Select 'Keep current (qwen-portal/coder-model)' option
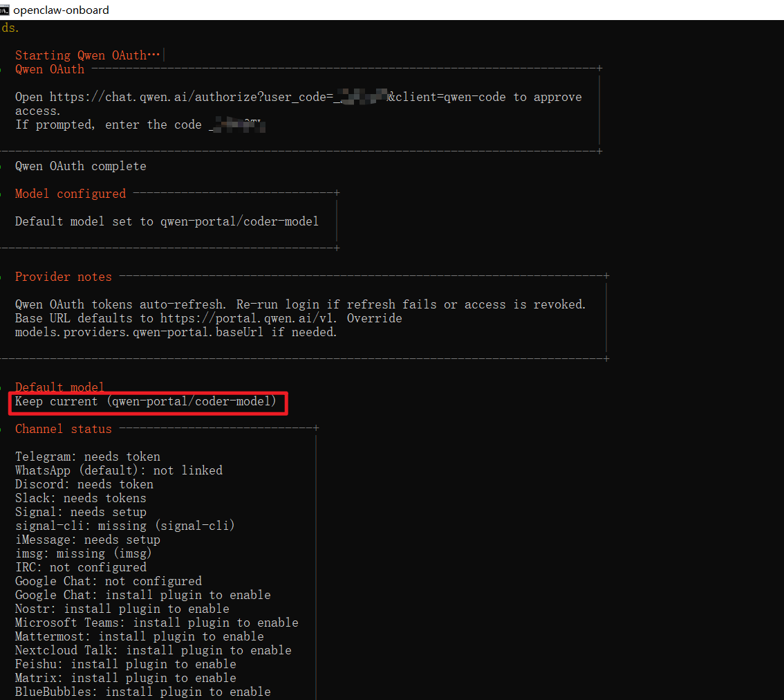This screenshot has height=700, width=784. coord(145,401)
